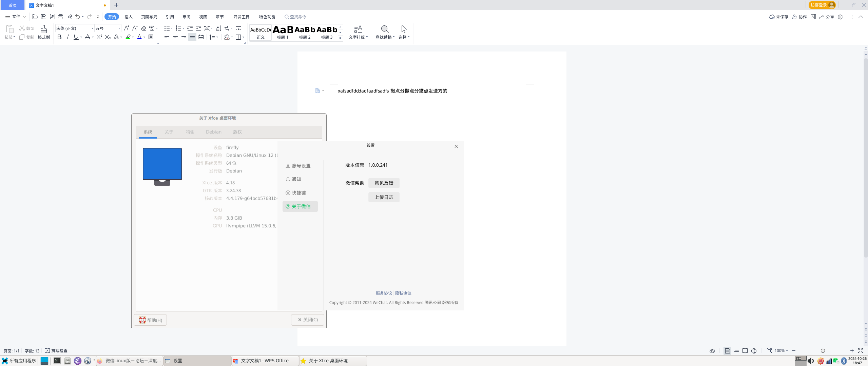Toggle eye protection mode in status bar
The width and height of the screenshot is (868, 366).
click(712, 351)
